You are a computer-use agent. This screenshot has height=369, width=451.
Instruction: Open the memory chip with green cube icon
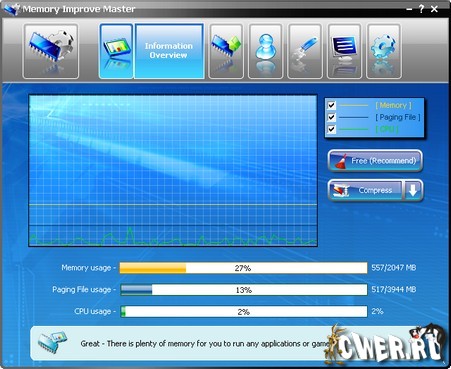tap(226, 51)
